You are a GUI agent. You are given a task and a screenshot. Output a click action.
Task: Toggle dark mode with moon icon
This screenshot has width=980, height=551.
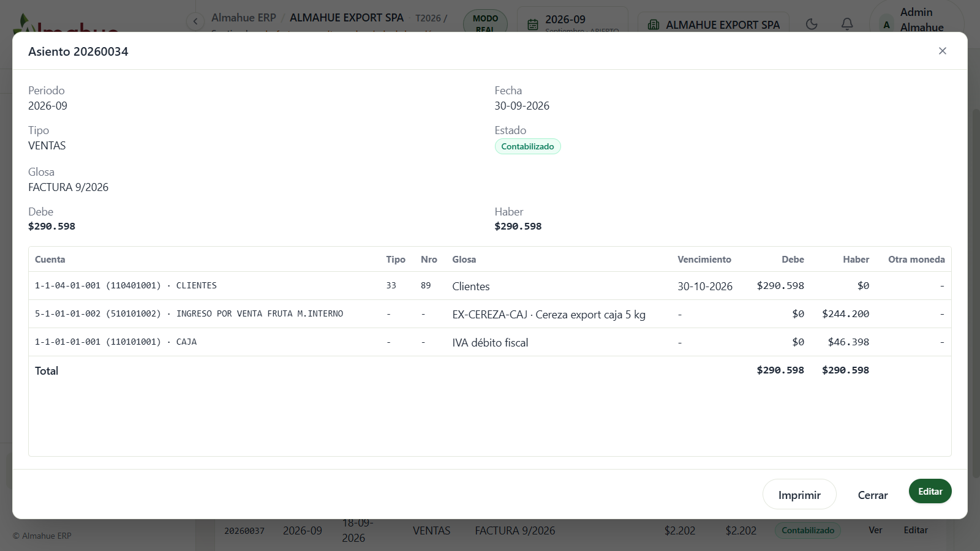coord(812,24)
